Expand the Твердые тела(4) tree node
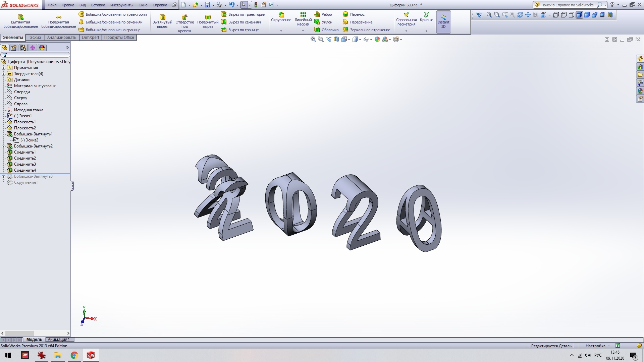Screen dimensions: 644x362 (x=4, y=74)
